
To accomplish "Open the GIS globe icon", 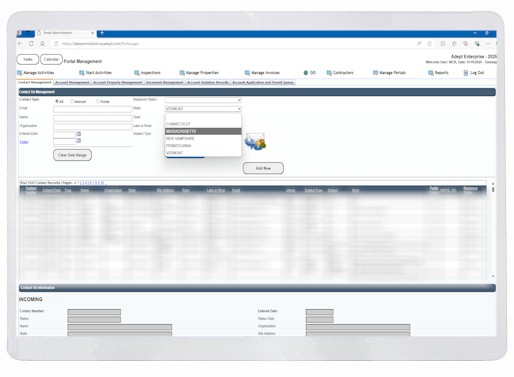I will [306, 73].
